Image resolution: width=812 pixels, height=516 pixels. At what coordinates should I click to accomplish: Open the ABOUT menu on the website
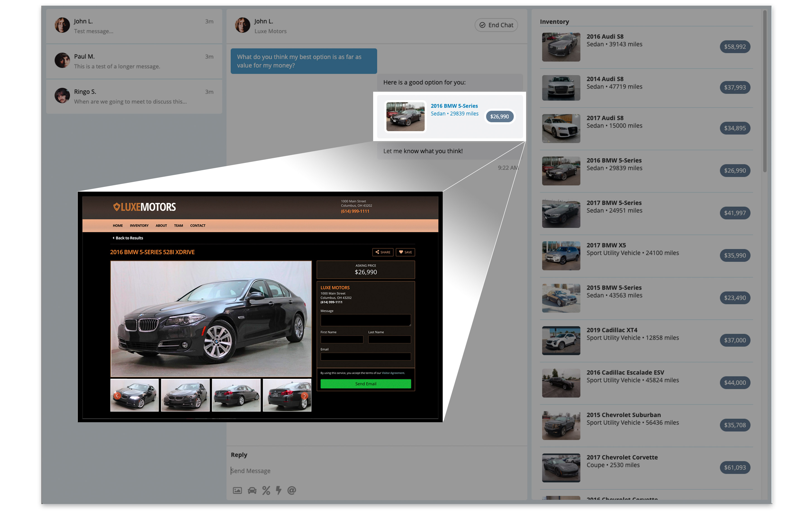point(161,225)
